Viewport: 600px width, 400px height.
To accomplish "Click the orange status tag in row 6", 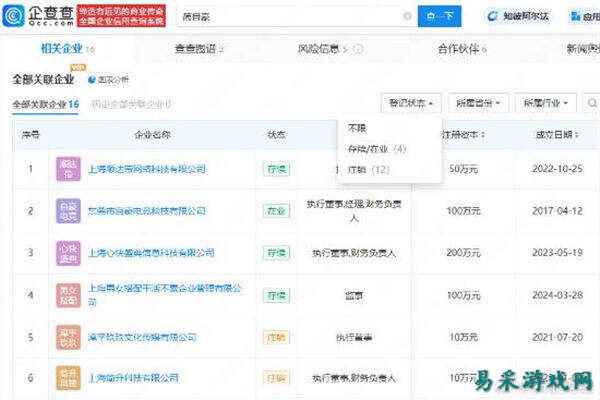I will coord(276,378).
